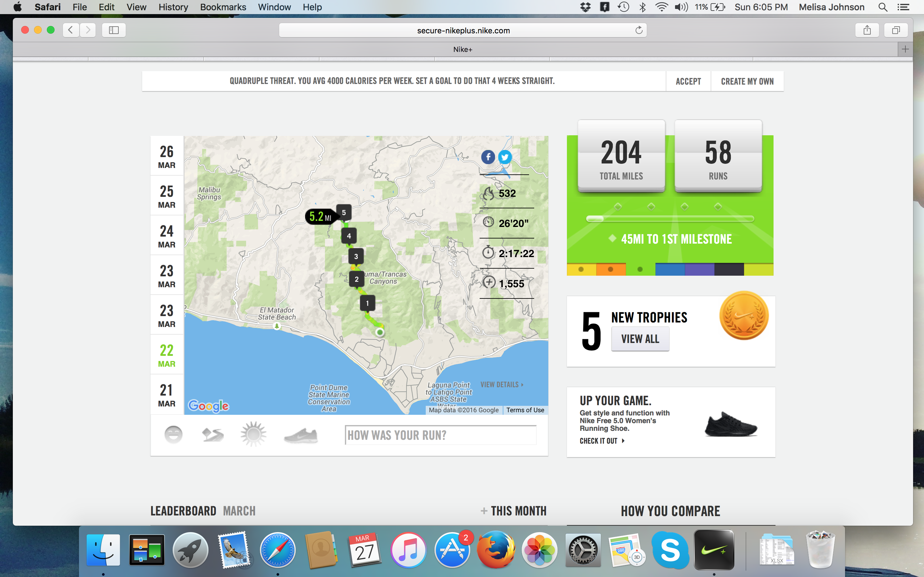924x577 pixels.
Task: Click the Safari share icon
Action: (867, 30)
